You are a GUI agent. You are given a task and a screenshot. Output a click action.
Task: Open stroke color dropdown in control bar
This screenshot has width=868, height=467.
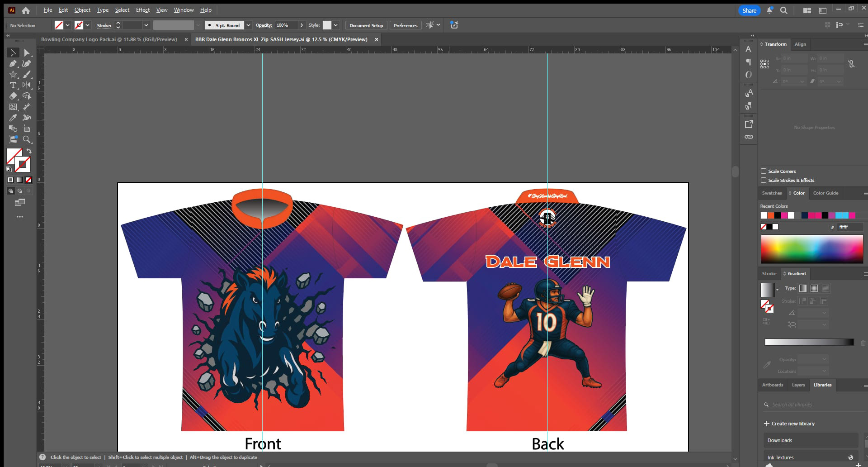click(87, 25)
